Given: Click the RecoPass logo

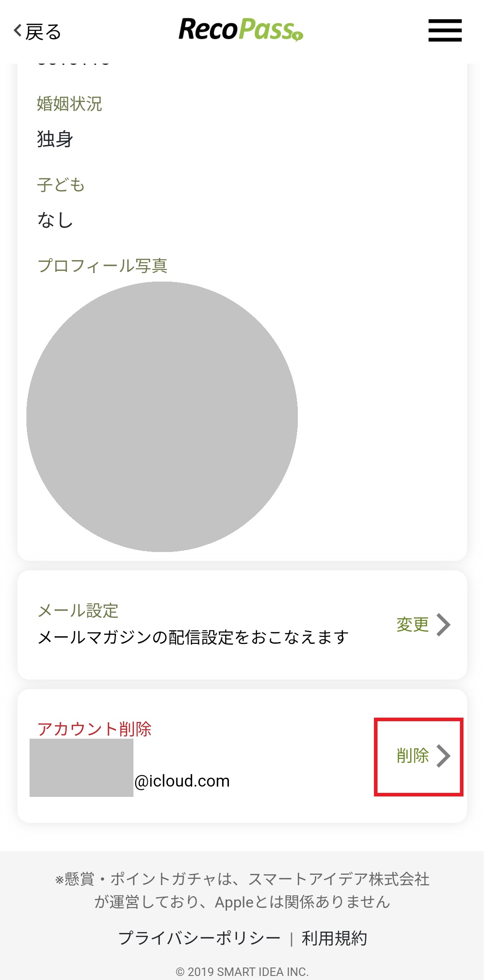Looking at the screenshot, I should pyautogui.click(x=241, y=30).
